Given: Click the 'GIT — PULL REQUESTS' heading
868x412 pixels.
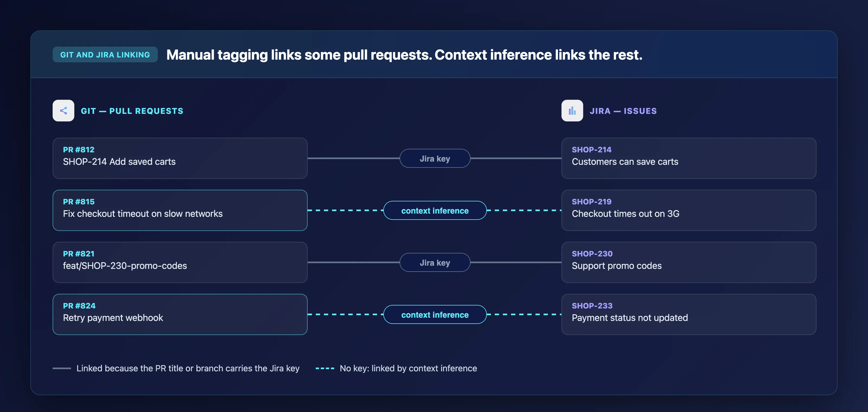Looking at the screenshot, I should 132,111.
